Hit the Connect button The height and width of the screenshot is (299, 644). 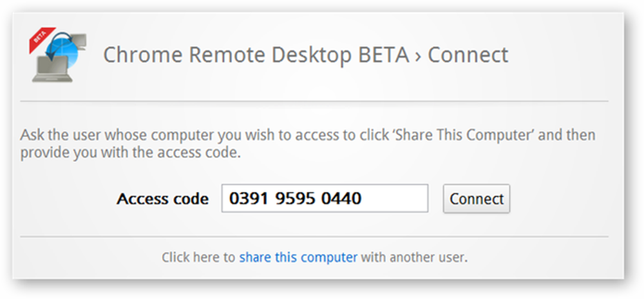pos(477,198)
